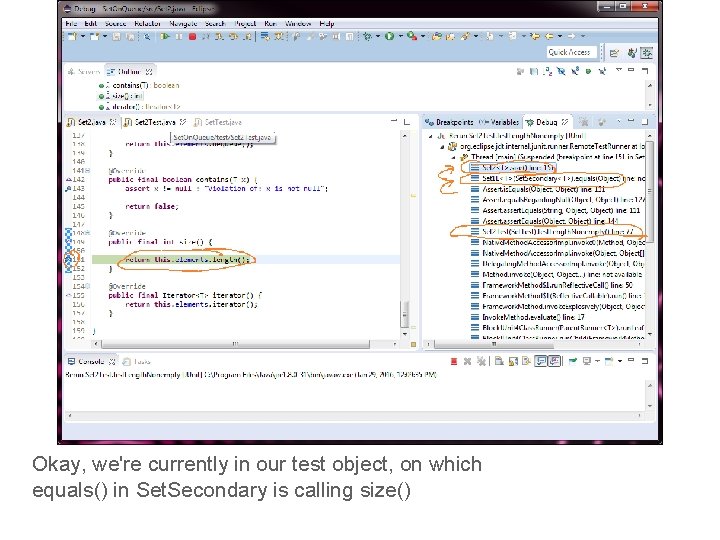The height and width of the screenshot is (540, 720).
Task: Click Outline Hide Fields icon
Action: click(561, 71)
